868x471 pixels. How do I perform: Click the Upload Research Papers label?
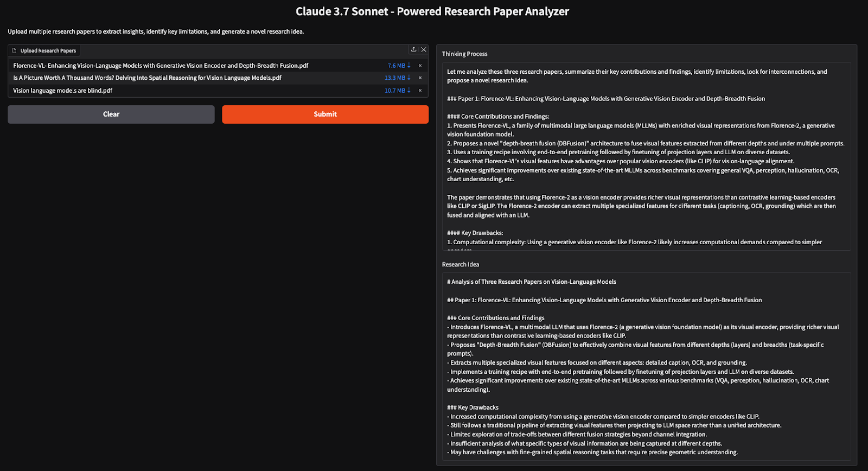coord(44,50)
